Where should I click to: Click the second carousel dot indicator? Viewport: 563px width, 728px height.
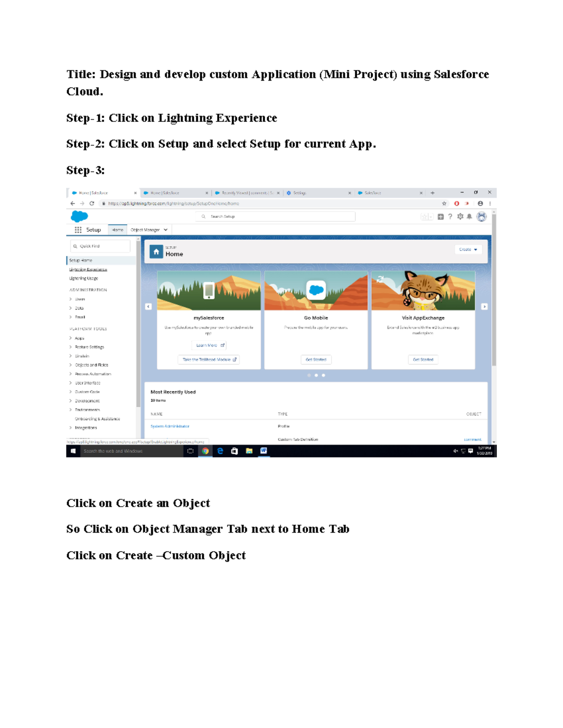315,375
